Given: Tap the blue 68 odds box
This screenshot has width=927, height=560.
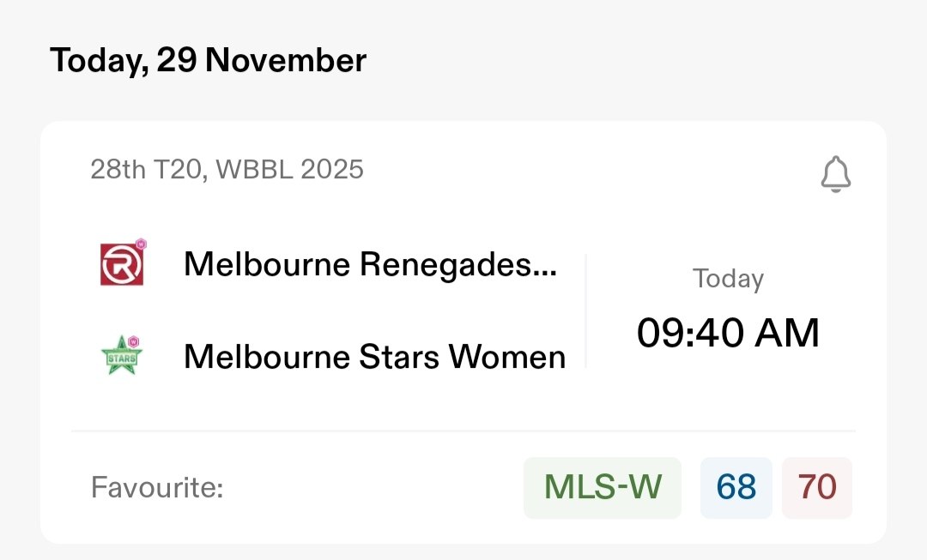Looking at the screenshot, I should pos(736,488).
